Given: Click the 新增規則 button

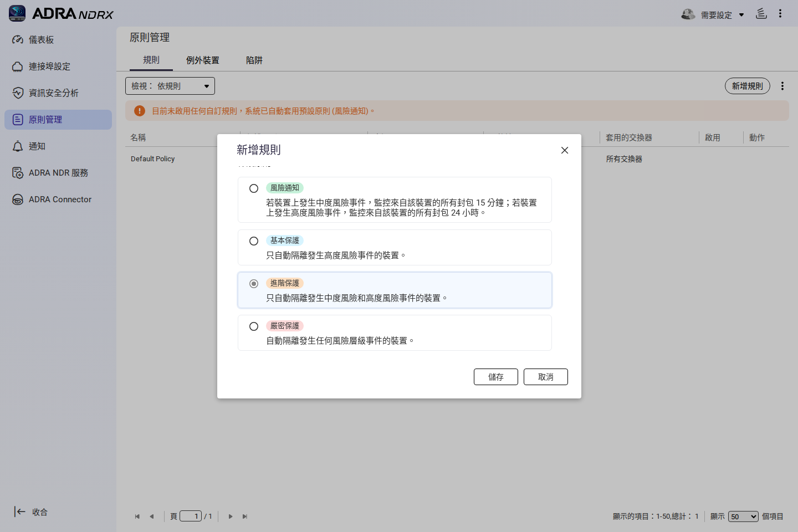Looking at the screenshot, I should [x=748, y=86].
